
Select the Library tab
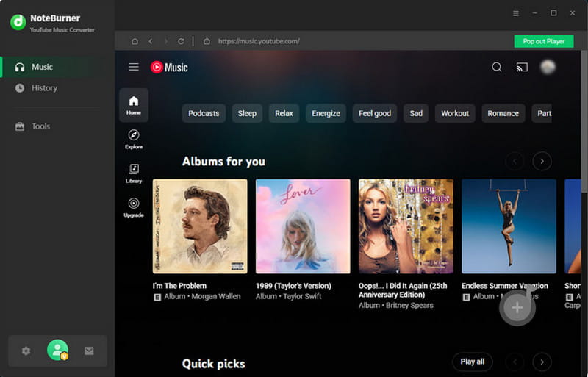click(134, 173)
